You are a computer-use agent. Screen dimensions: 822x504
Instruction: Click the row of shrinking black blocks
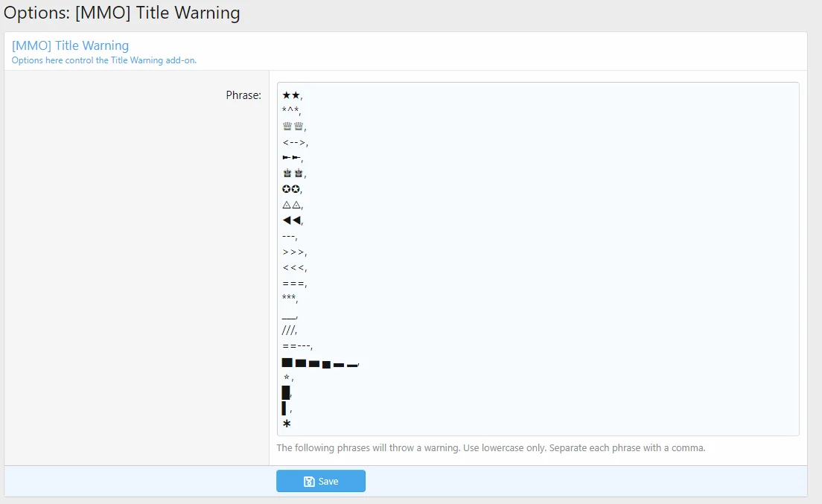[x=319, y=363]
